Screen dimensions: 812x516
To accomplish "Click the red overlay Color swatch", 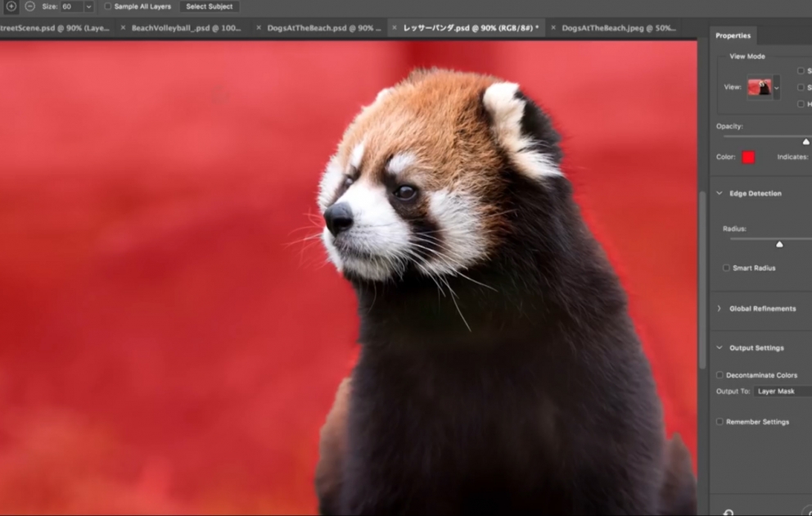I will tap(748, 157).
